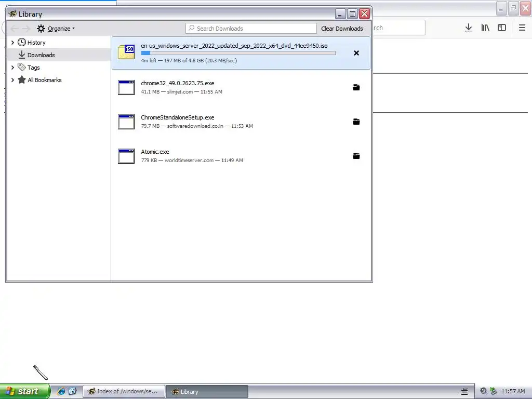This screenshot has height=399, width=532.
Task: Click the network tray icon
Action: (x=494, y=391)
